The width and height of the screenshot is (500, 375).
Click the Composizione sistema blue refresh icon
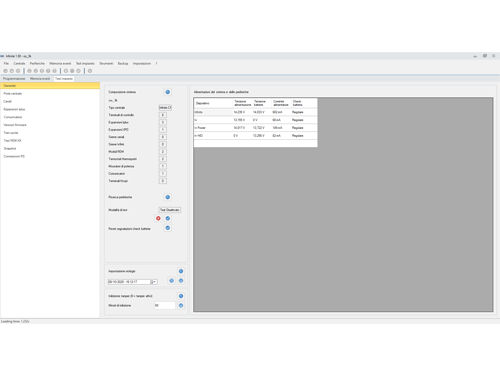(168, 92)
